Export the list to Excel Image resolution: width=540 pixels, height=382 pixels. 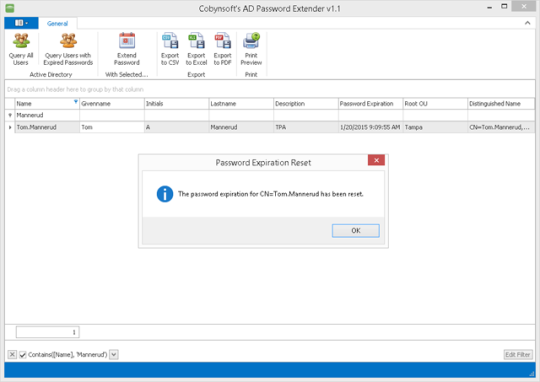point(196,49)
